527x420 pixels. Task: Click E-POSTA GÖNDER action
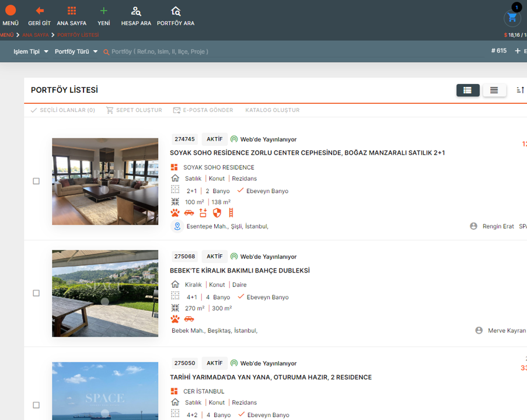(203, 110)
